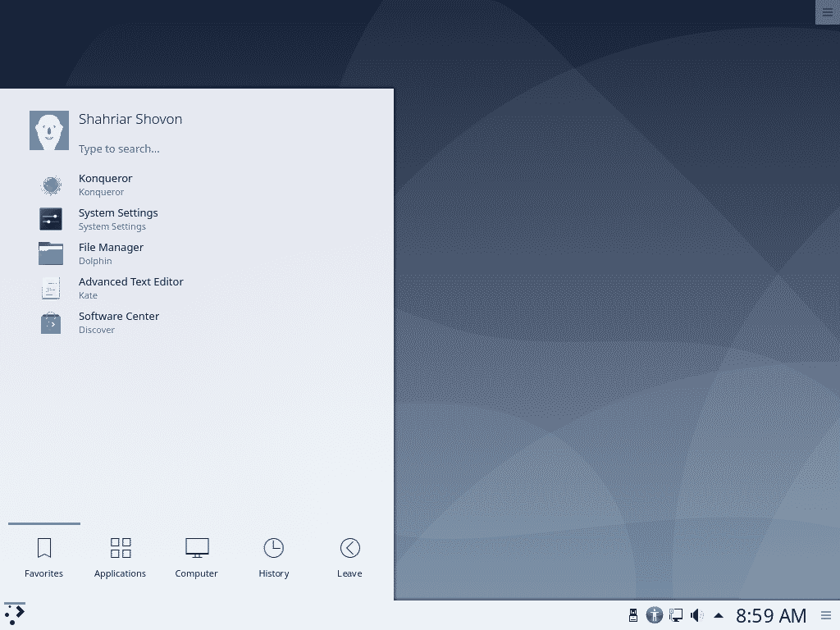Open Dolphin File Manager icon
The width and height of the screenshot is (840, 630).
[x=51, y=253]
